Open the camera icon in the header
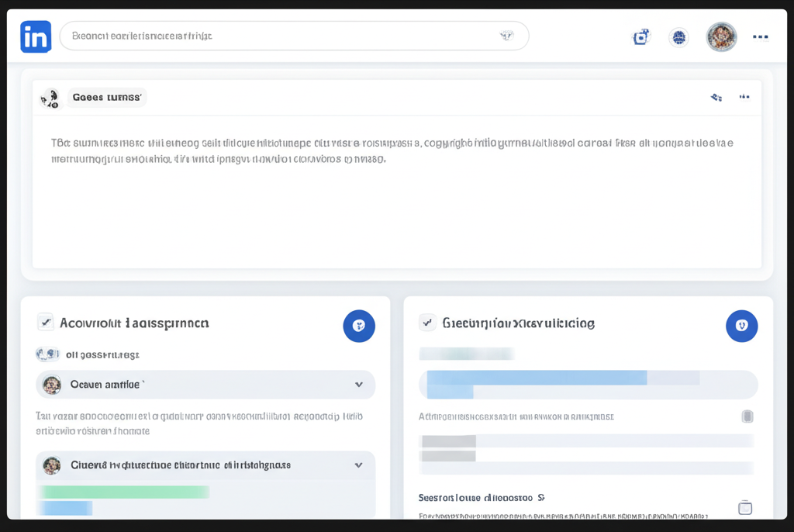The height and width of the screenshot is (532, 794). click(641, 37)
